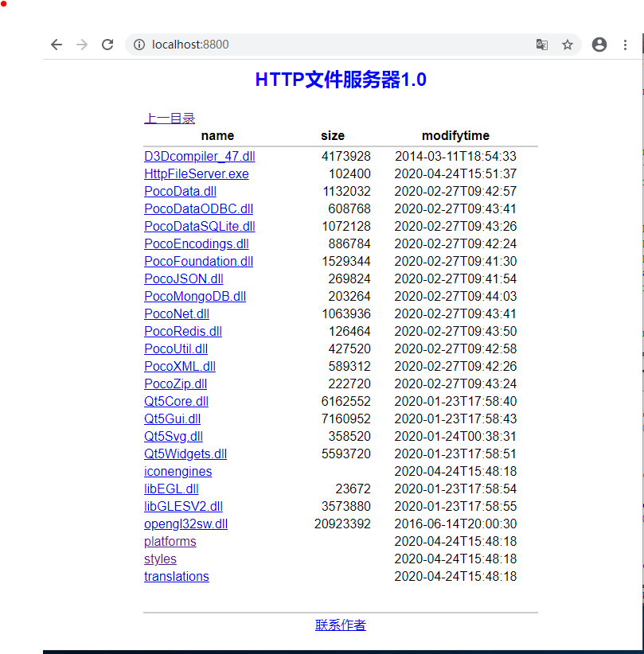644x654 pixels.
Task: Download Qt5Core.dll
Action: pos(175,401)
